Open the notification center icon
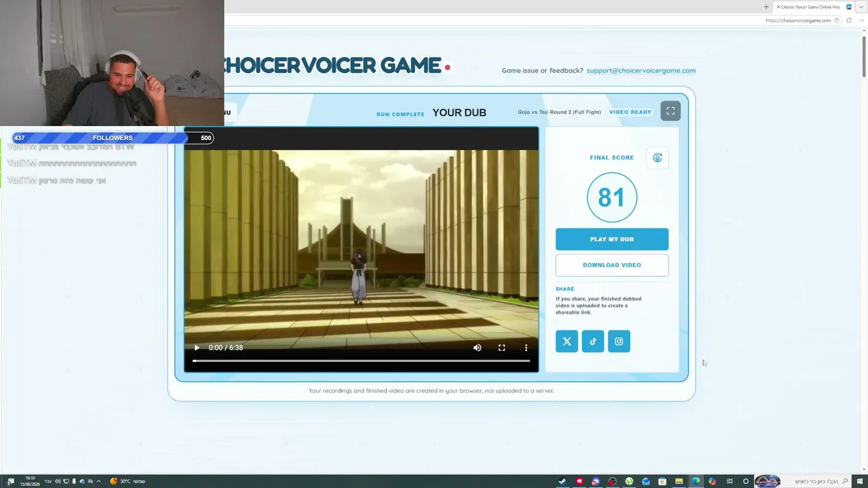This screenshot has width=868, height=488. 10,481
